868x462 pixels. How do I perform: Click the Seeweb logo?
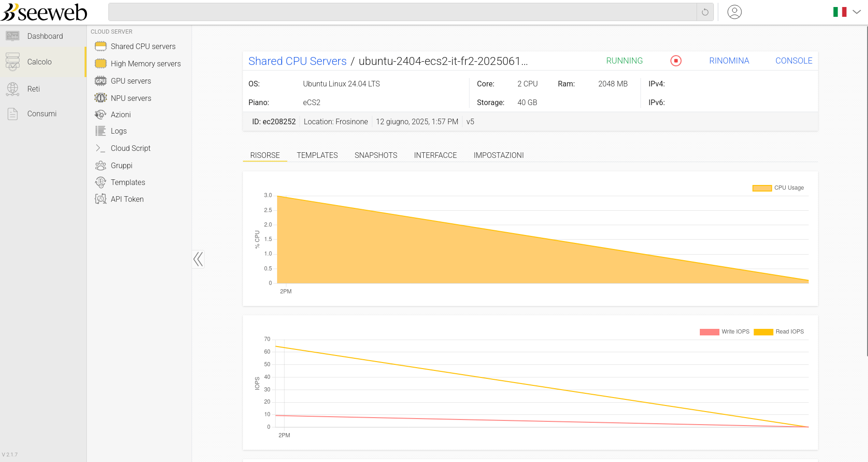pyautogui.click(x=44, y=12)
